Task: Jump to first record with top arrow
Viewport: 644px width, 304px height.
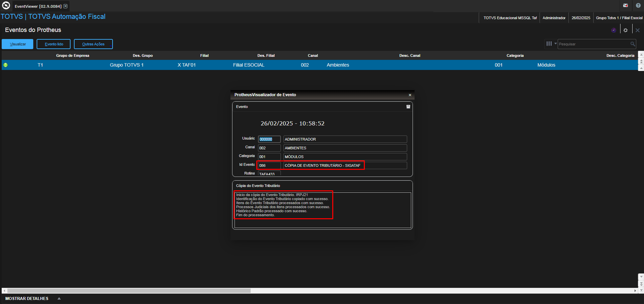Action: [x=641, y=54]
